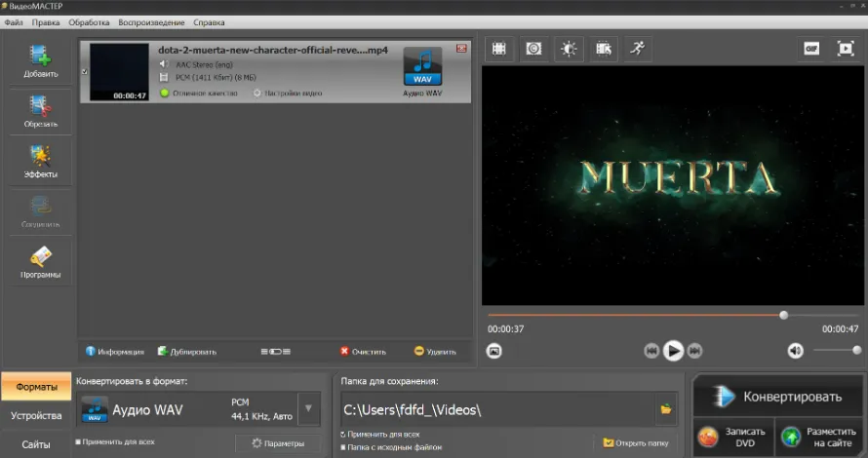Click the film rotate icon above preview
The width and height of the screenshot is (868, 458).
pyautogui.click(x=604, y=49)
